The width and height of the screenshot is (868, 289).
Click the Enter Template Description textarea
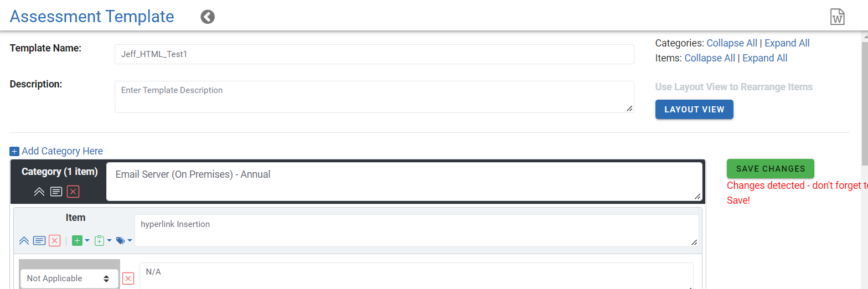374,97
